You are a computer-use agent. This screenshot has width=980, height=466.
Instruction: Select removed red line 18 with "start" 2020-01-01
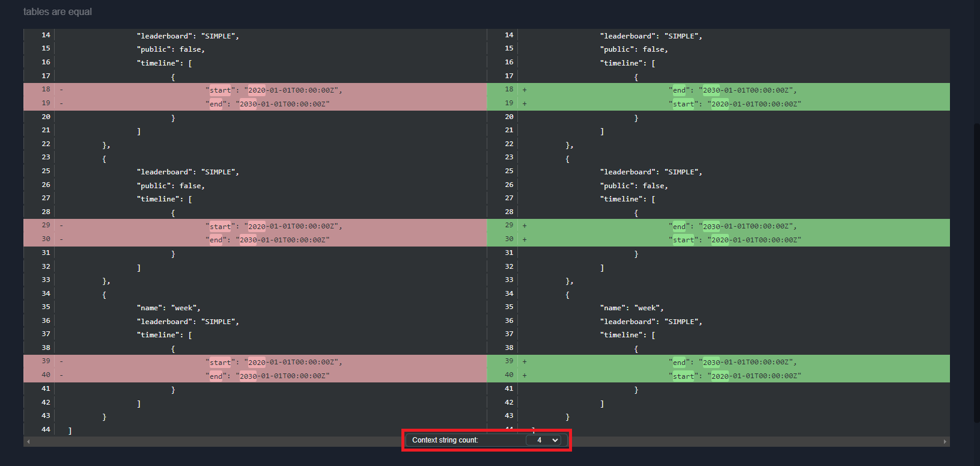[x=255, y=90]
